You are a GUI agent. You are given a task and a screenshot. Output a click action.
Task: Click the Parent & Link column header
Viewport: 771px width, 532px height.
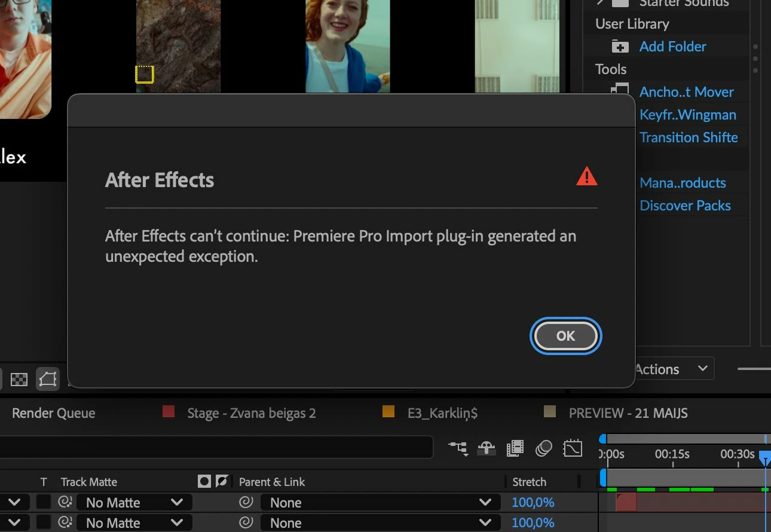pyautogui.click(x=272, y=482)
